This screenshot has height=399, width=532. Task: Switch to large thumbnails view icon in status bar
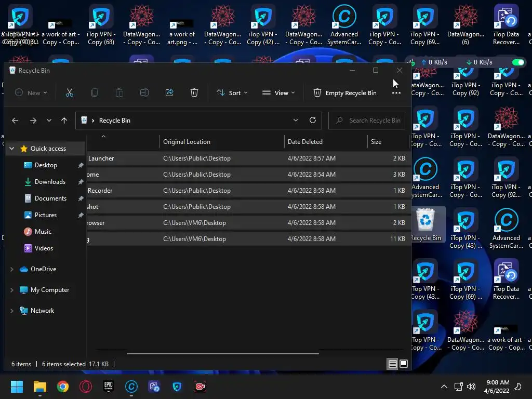click(x=404, y=364)
